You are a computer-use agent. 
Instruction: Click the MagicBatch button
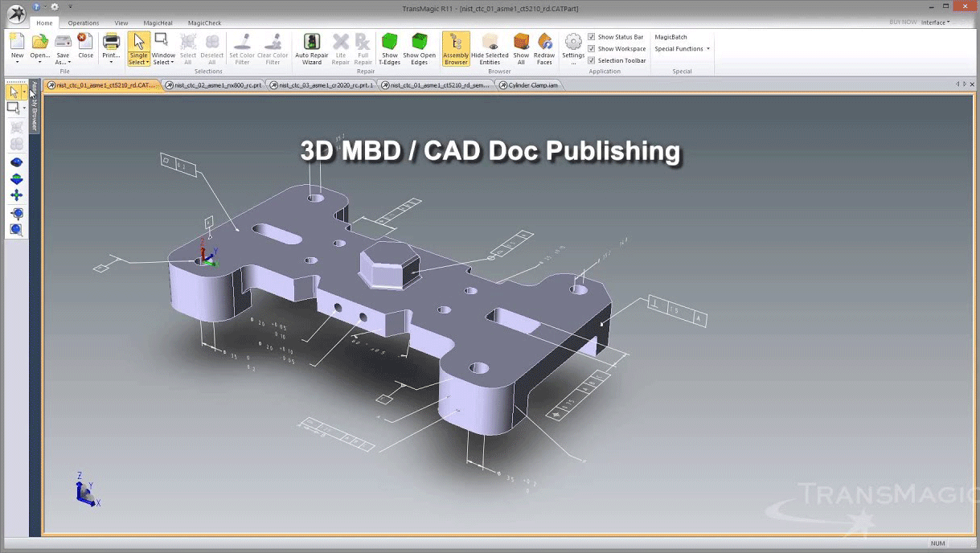pos(670,37)
